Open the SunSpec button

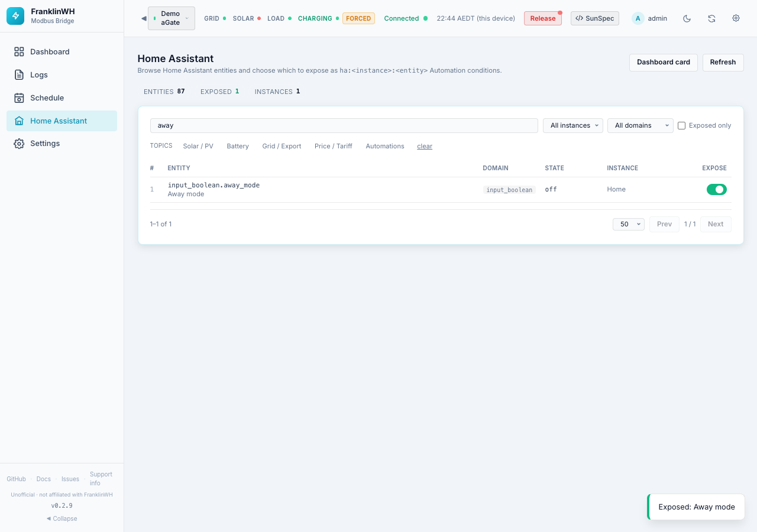click(594, 18)
